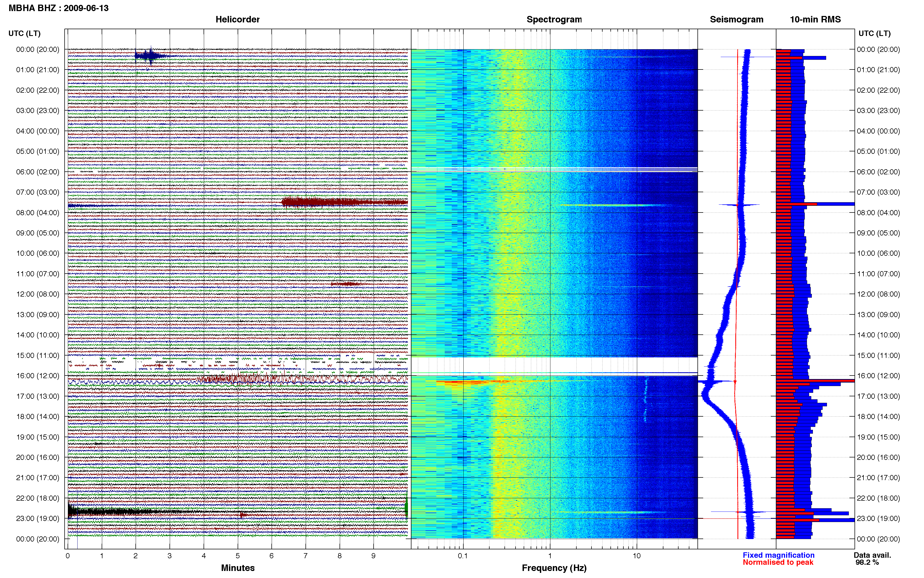Click right axis label '19:00 (15:00)'
The image size is (924, 578).
(878, 437)
